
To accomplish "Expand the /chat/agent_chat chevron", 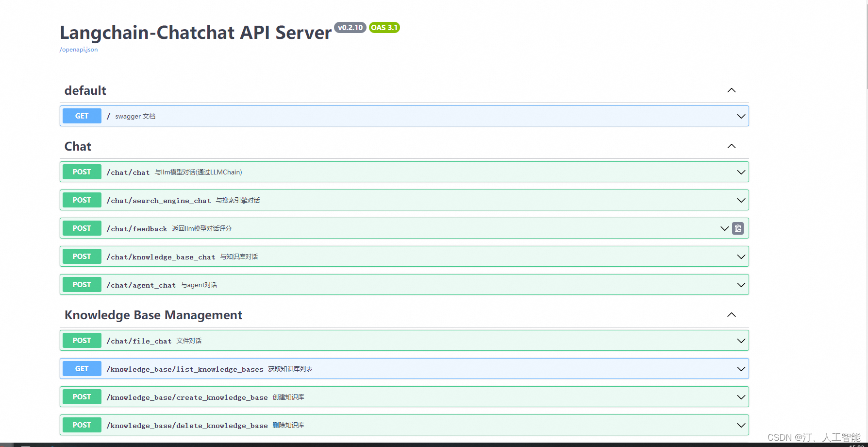I will click(741, 285).
